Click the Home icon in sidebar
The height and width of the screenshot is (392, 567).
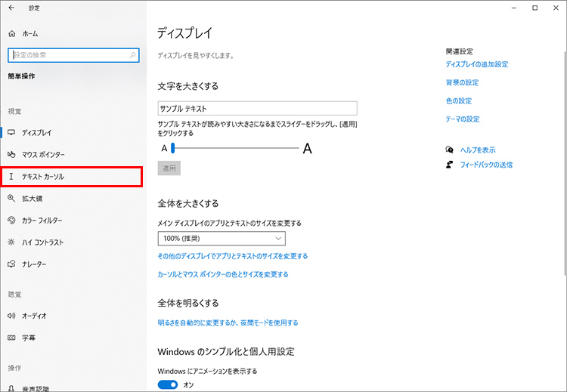11,34
